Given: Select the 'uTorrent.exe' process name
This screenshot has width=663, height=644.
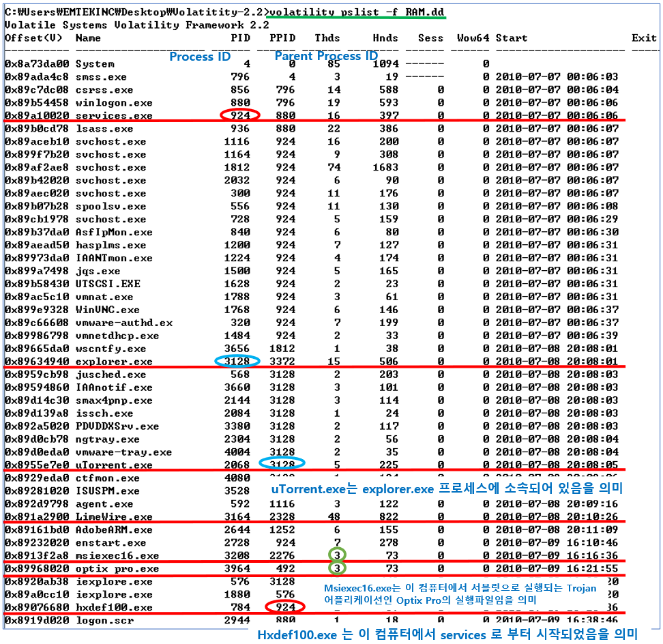Looking at the screenshot, I should tap(114, 465).
